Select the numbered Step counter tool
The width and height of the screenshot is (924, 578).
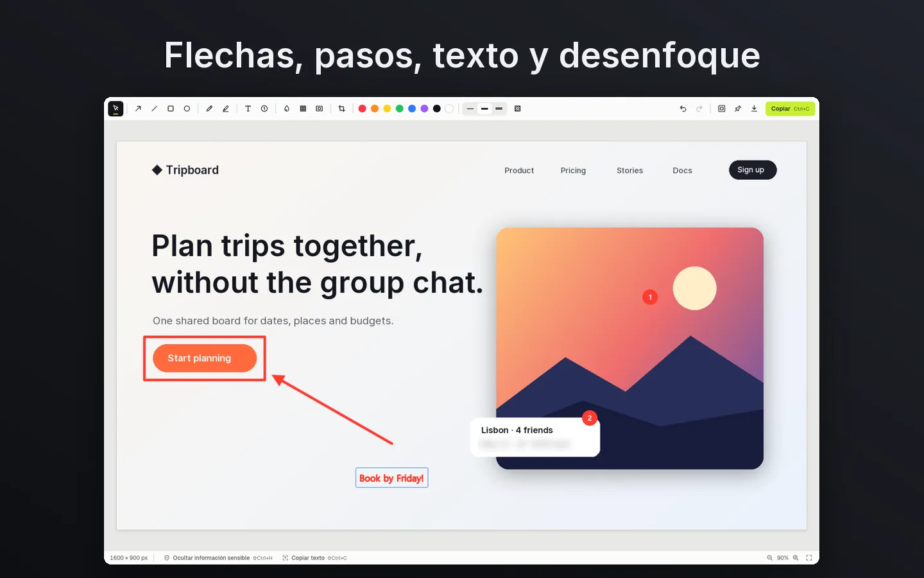pyautogui.click(x=264, y=109)
